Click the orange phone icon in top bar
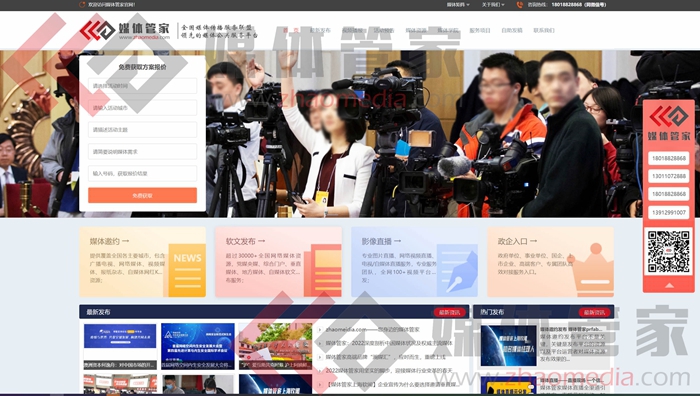 tap(520, 4)
